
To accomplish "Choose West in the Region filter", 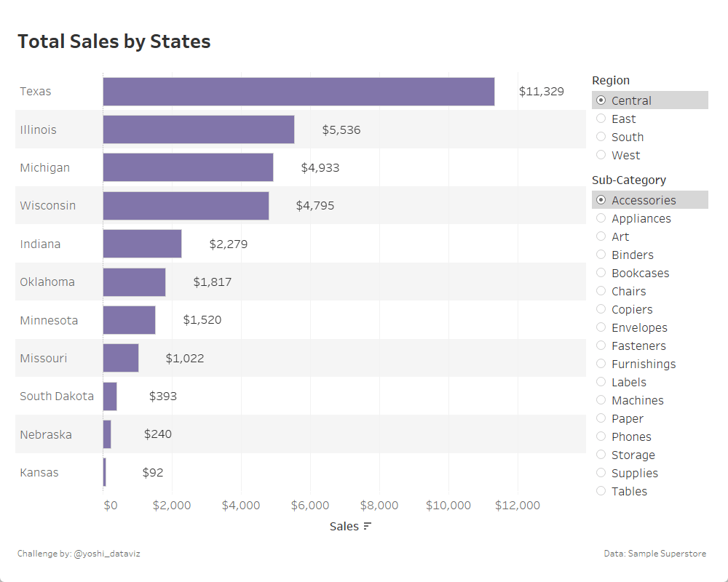I will coord(601,155).
